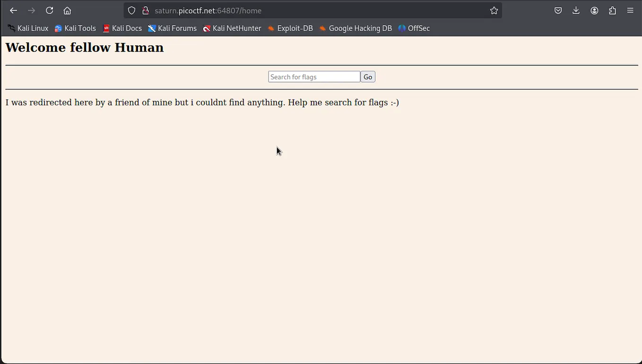642x364 pixels.
Task: Open the Firefox home page icon
Action: (x=67, y=10)
